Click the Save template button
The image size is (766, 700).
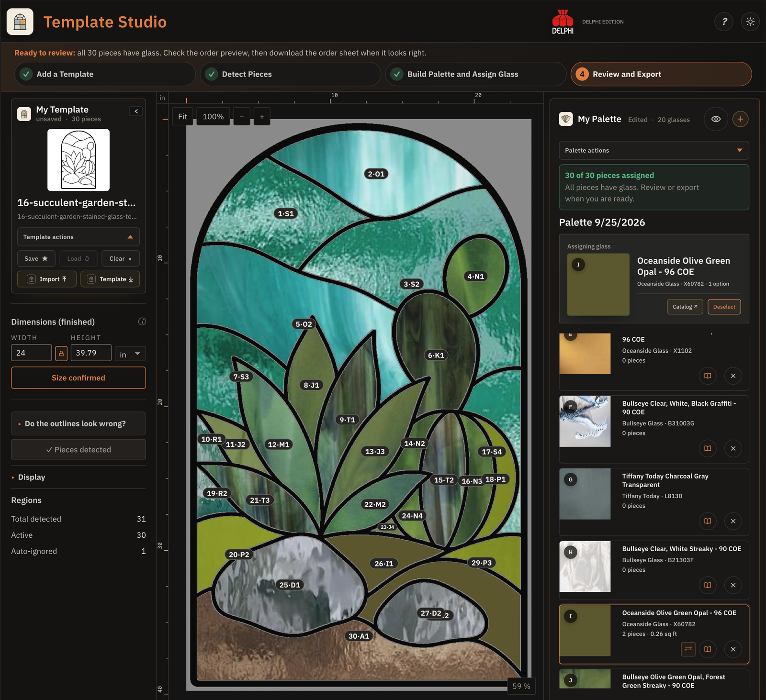point(36,258)
